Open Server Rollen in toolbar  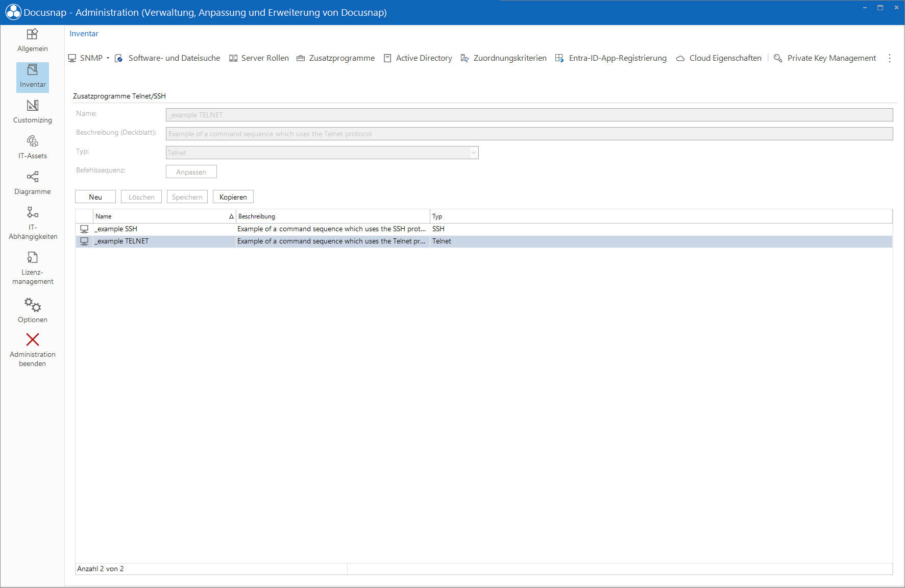point(259,58)
